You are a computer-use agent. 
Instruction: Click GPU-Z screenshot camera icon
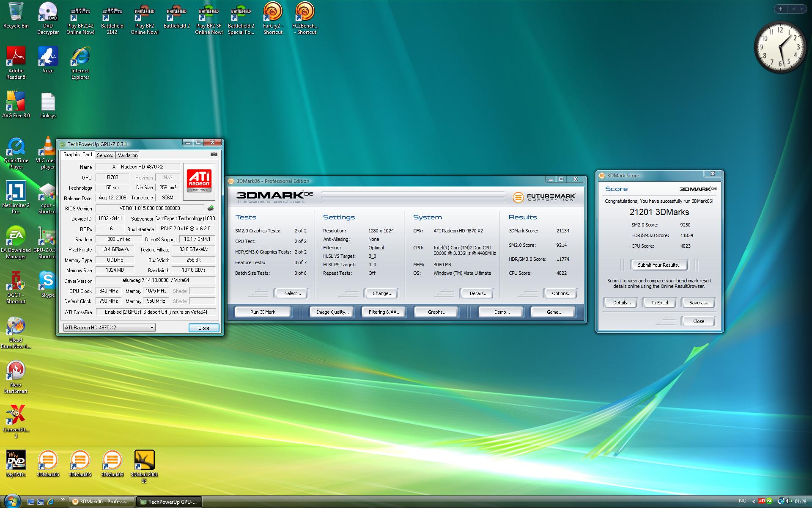pyautogui.click(x=214, y=155)
